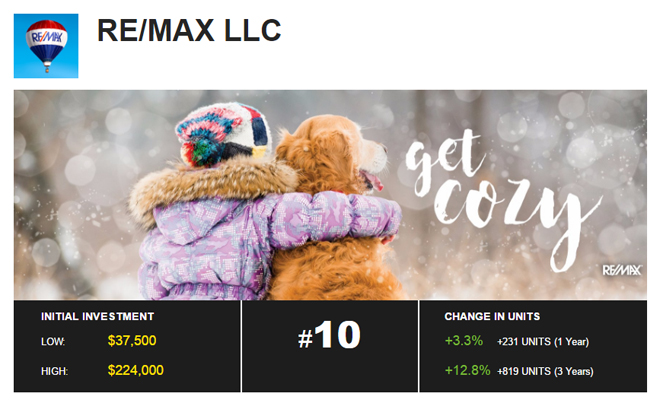
Task: Click the RE/MAX balloon logo icon
Action: [x=46, y=46]
